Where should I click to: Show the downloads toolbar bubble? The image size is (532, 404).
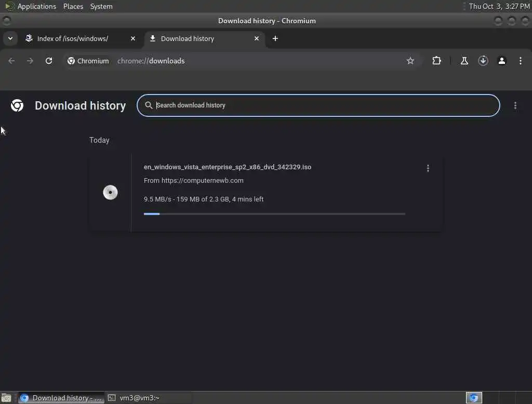coord(483,61)
